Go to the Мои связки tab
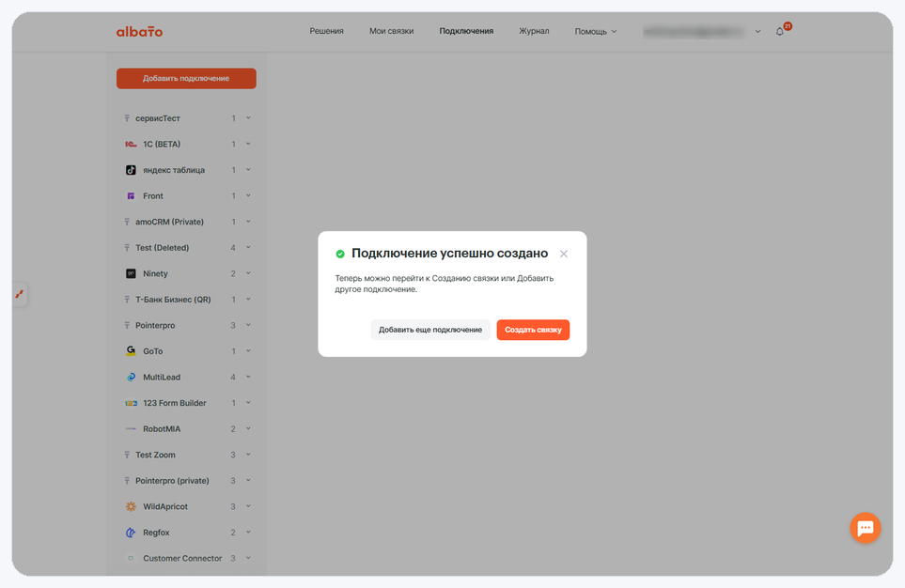Viewport: 905px width, 588px height. pyautogui.click(x=391, y=31)
